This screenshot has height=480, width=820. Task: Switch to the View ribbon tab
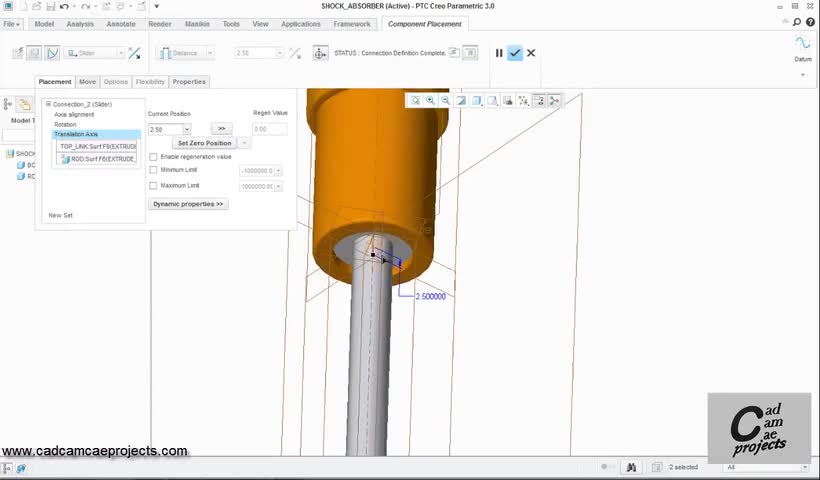coord(260,24)
